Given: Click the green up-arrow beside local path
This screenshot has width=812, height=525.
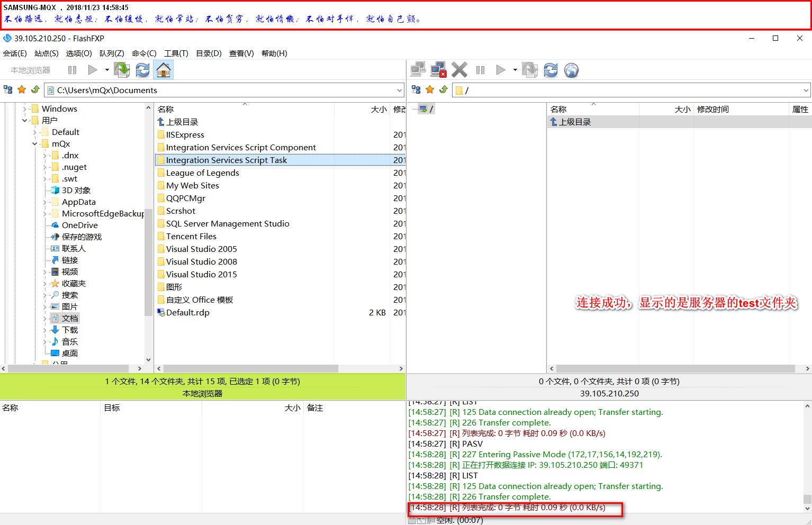Looking at the screenshot, I should click(x=35, y=89).
